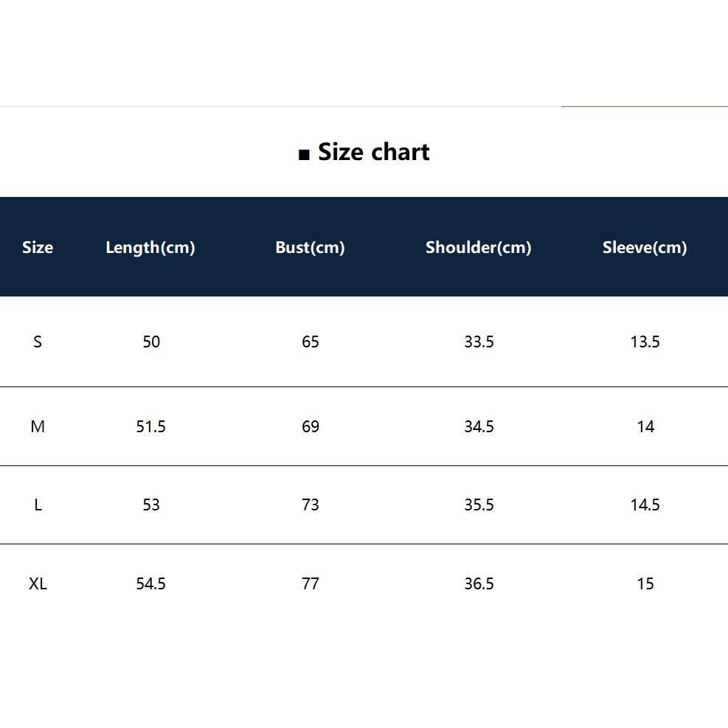Select the Size column header
Viewport: 728px width, 728px height.
click(x=38, y=247)
